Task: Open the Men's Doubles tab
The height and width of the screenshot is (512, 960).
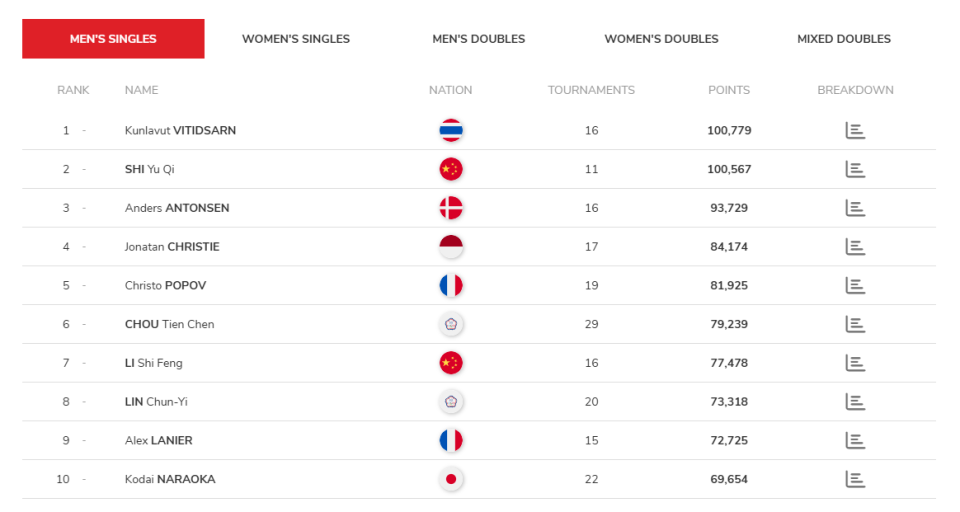Action: coord(478,39)
